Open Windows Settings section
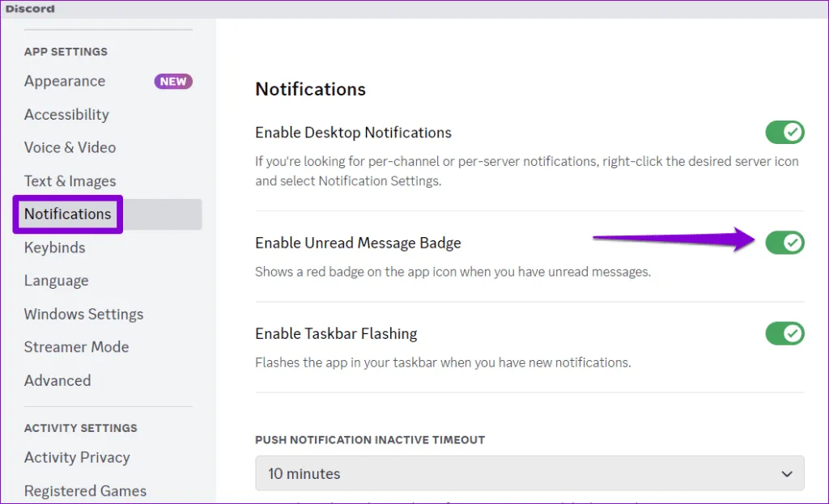Screen dimensions: 829x504 click(83, 314)
